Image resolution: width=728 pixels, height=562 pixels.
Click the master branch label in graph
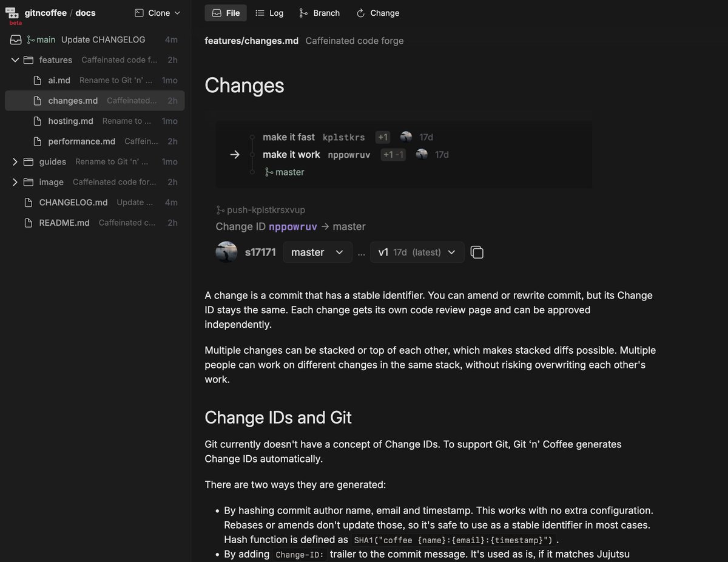285,172
